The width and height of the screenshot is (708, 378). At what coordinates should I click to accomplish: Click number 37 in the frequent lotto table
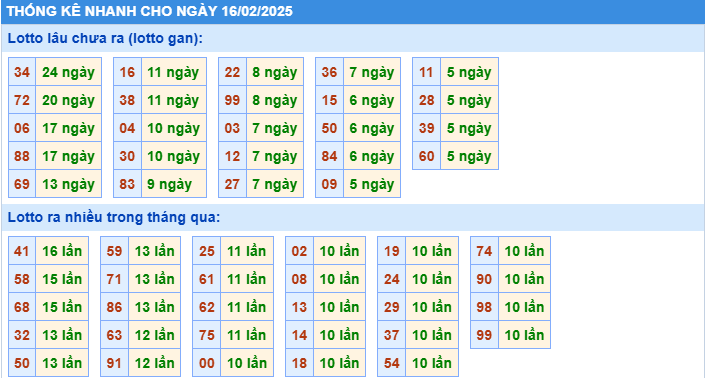click(391, 335)
